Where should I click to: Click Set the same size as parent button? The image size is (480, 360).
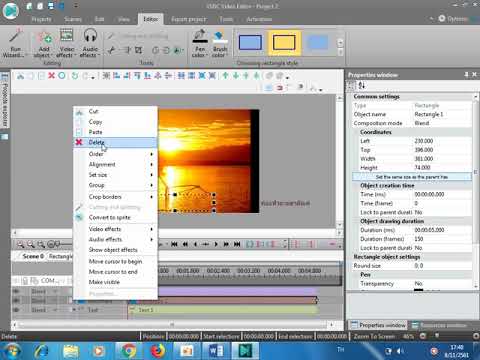tap(412, 177)
